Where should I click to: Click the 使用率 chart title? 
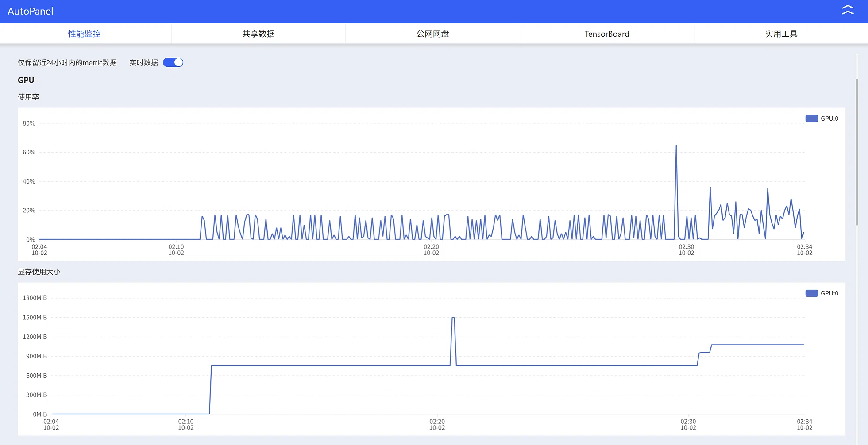[28, 97]
